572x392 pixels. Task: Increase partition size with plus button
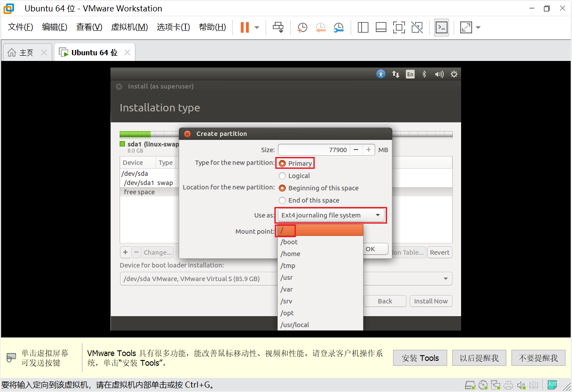tap(369, 150)
